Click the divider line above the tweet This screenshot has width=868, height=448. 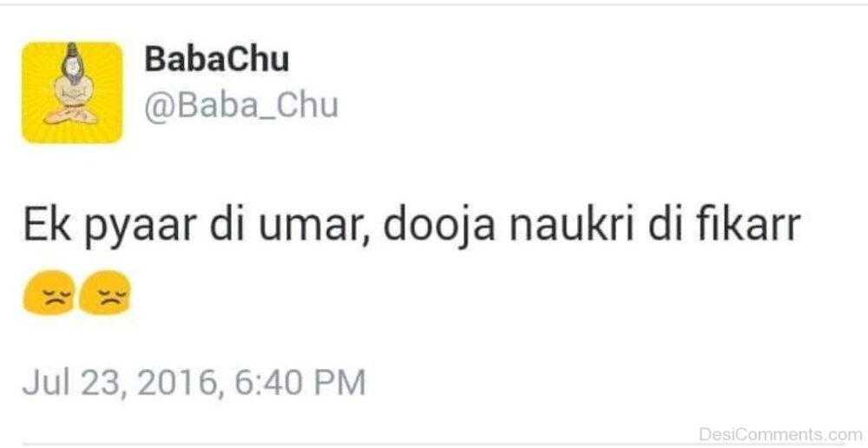coord(434,4)
